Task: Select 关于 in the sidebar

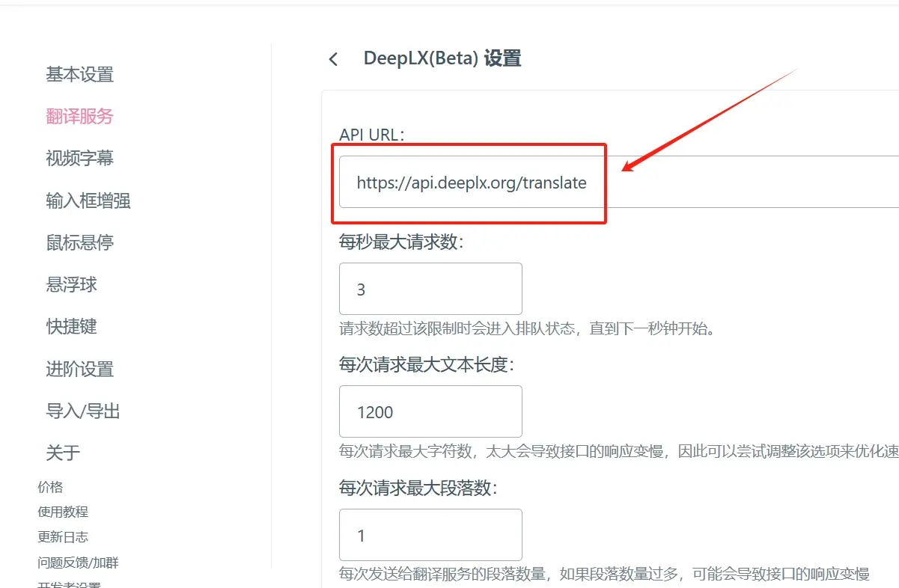Action: [63, 453]
